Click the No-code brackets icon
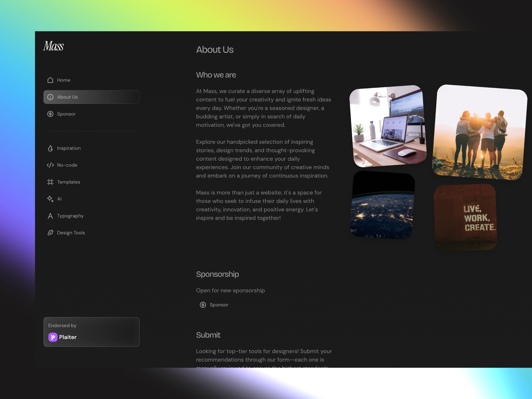This screenshot has height=399, width=532. 50,165
